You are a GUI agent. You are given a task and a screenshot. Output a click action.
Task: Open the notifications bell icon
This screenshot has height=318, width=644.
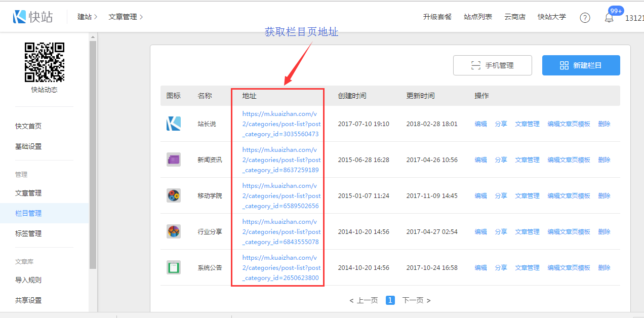coord(609,18)
